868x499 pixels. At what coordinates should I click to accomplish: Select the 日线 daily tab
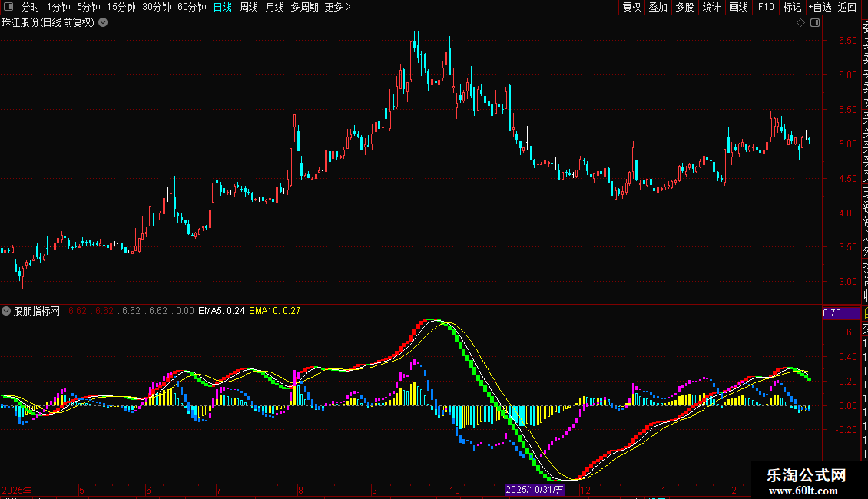pyautogui.click(x=223, y=7)
